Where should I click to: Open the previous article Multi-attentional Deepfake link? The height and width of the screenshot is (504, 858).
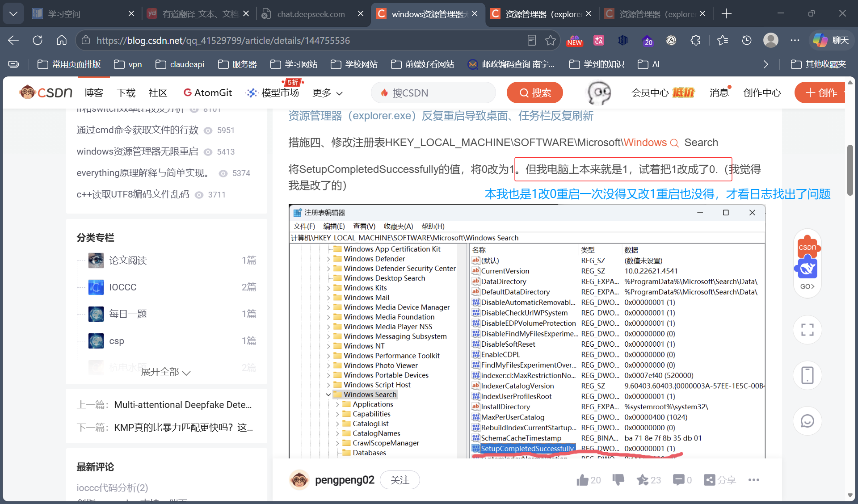coord(183,405)
